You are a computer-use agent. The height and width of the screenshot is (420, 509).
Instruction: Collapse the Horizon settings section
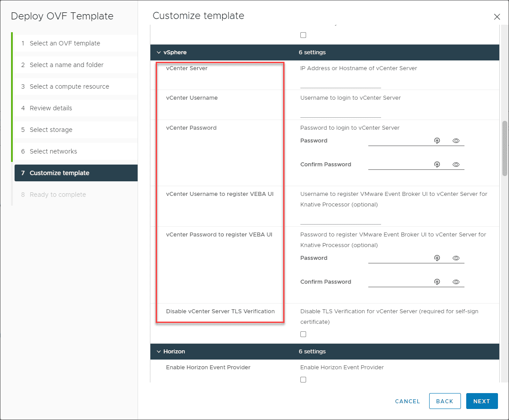(159, 352)
